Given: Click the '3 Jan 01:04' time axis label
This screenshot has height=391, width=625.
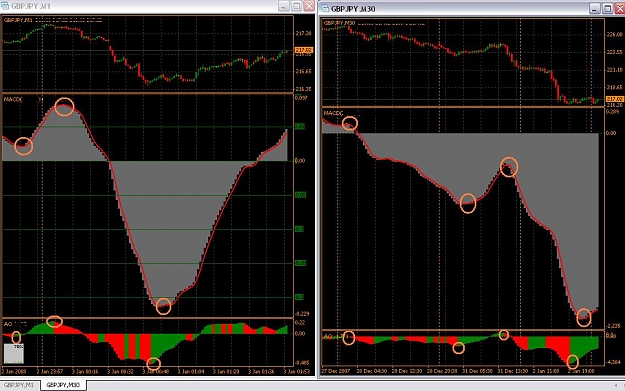Looking at the screenshot, I should 191,371.
